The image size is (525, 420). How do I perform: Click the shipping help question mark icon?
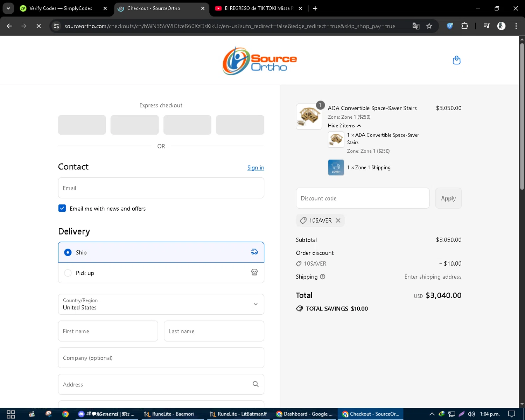click(x=323, y=276)
